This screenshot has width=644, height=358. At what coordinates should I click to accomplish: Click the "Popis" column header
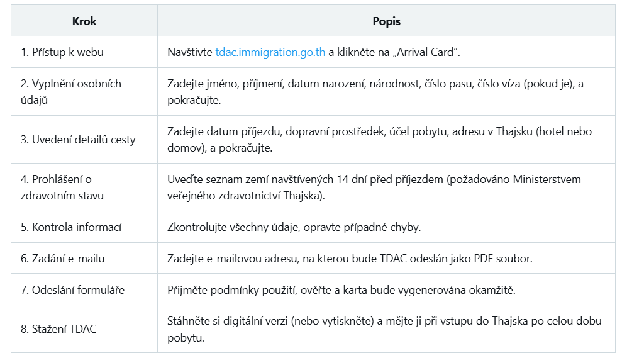point(386,21)
